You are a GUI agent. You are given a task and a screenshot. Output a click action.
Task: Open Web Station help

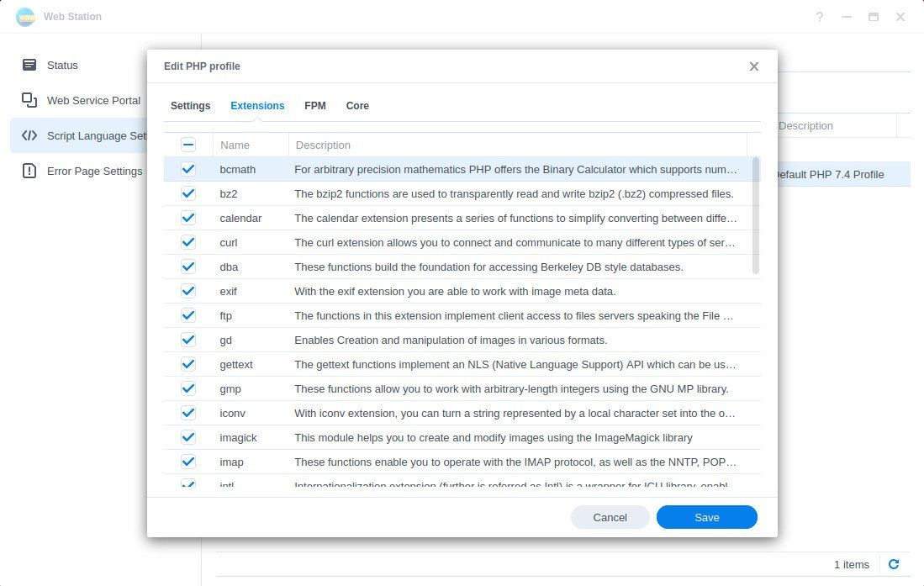tap(820, 17)
